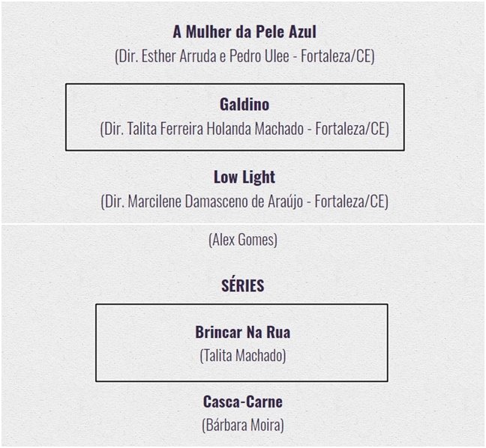Click Fortaleza/CE beside Pedro Ulee
This screenshot has width=486, height=448.
pos(336,56)
